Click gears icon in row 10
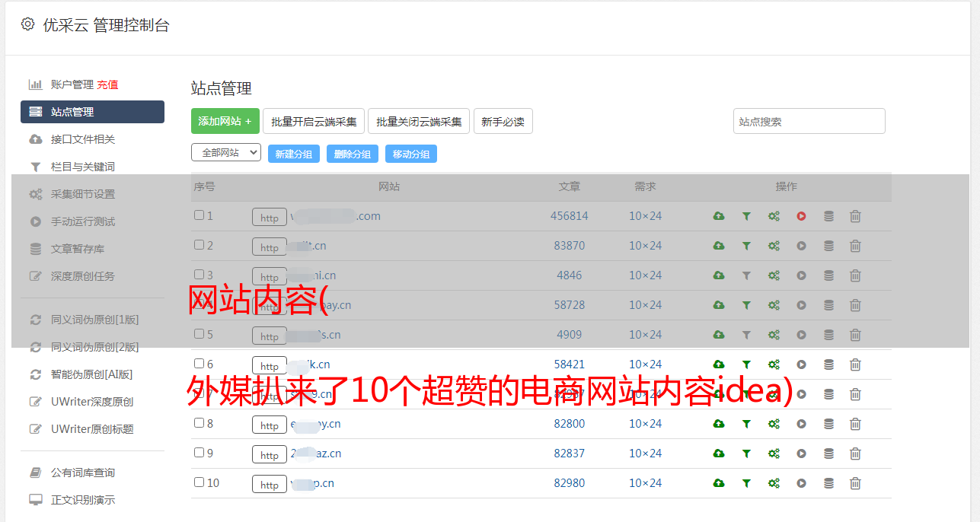Image resolution: width=980 pixels, height=522 pixels. (774, 483)
